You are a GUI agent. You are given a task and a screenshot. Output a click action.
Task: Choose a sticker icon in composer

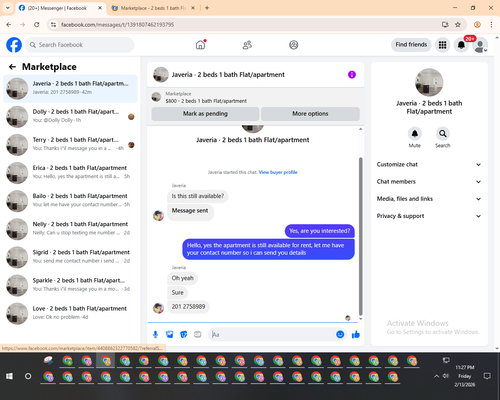[x=184, y=334]
